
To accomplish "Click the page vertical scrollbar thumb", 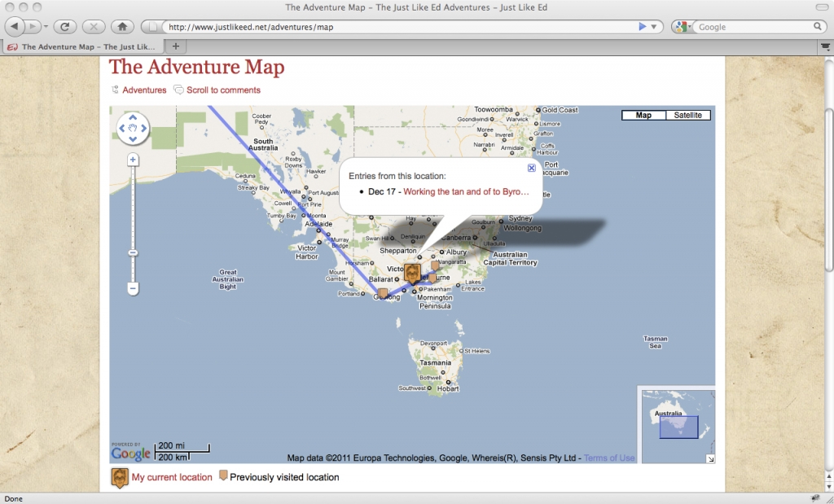I will tap(828, 189).
